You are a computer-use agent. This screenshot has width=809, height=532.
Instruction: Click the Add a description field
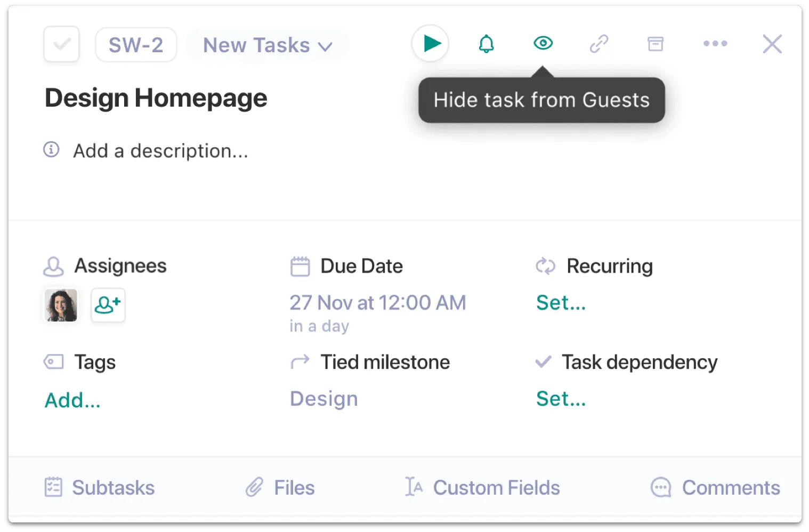click(x=160, y=151)
